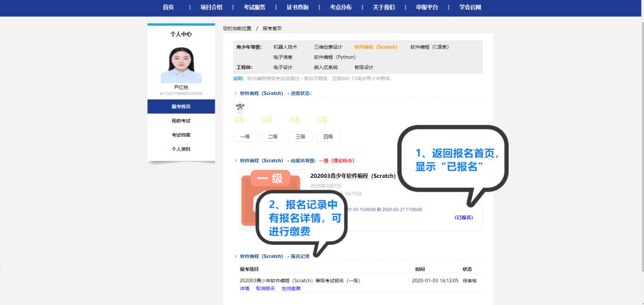Viewport: 644px width, 305px height.
Task: Open 证书查询 in the top navigation
Action: [x=298, y=7]
